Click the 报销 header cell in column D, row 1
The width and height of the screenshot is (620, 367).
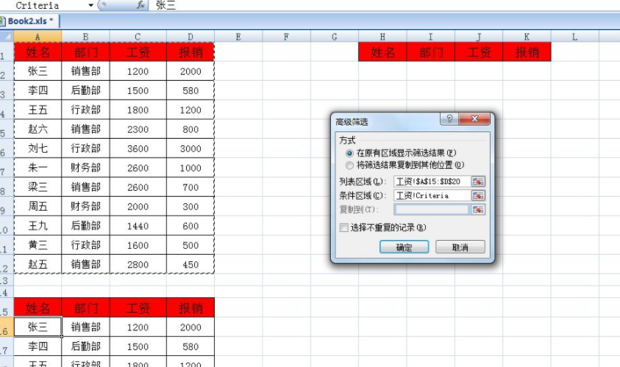tap(191, 52)
